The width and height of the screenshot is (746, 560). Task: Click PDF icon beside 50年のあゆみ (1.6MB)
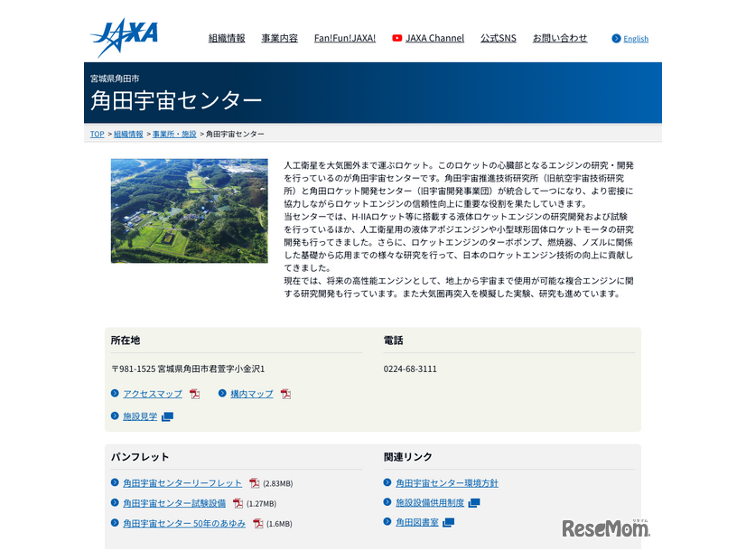tap(258, 523)
